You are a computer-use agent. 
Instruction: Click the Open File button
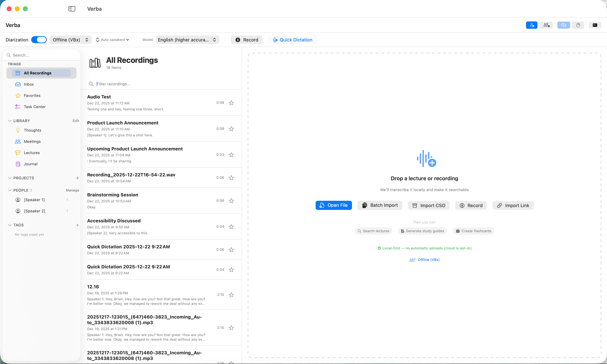334,205
